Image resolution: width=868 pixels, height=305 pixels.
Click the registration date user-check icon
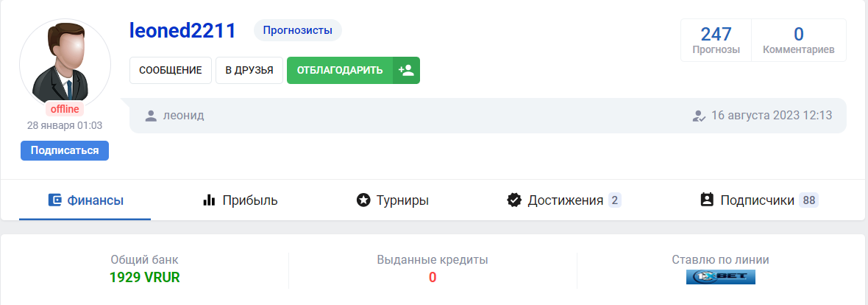(x=700, y=116)
